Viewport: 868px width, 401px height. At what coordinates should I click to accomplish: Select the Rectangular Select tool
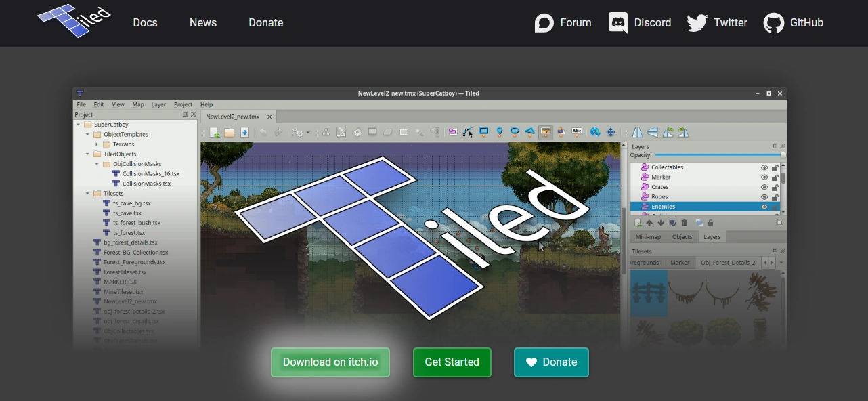pos(404,132)
